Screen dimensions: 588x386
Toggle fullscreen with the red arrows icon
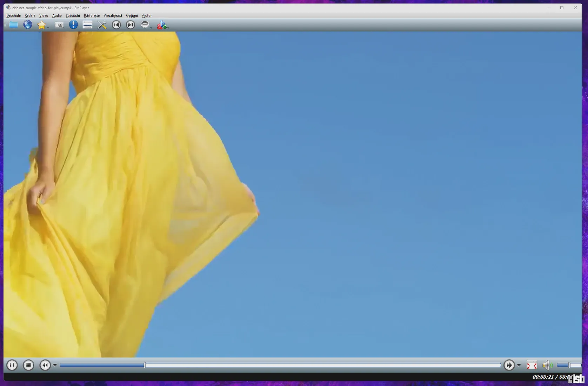[532, 365]
